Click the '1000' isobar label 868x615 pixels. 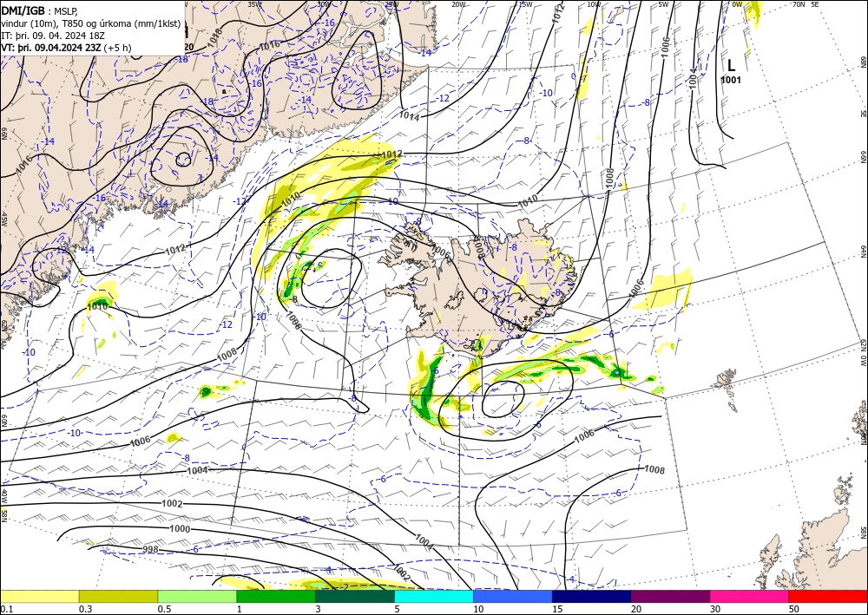point(180,529)
